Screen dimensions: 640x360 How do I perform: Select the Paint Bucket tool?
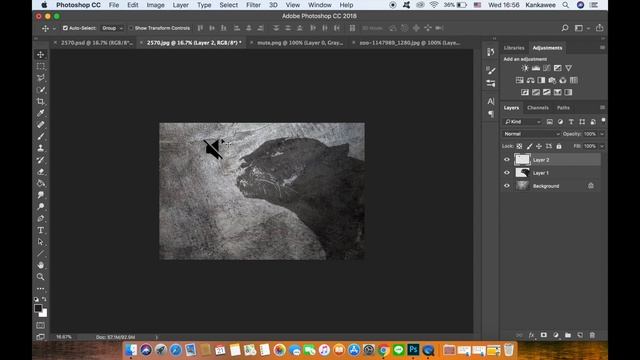pyautogui.click(x=40, y=183)
